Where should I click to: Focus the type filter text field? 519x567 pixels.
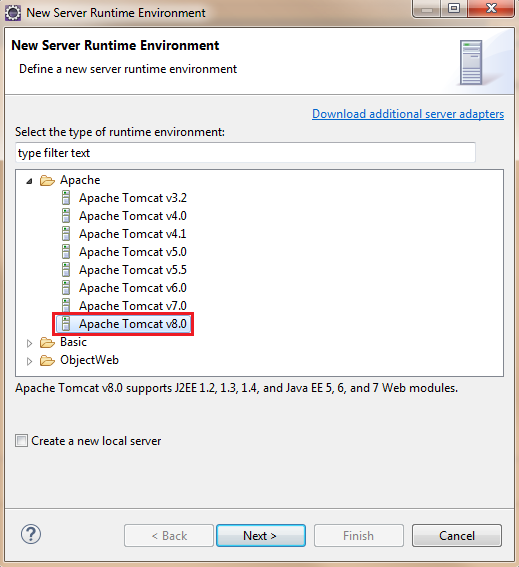point(245,153)
